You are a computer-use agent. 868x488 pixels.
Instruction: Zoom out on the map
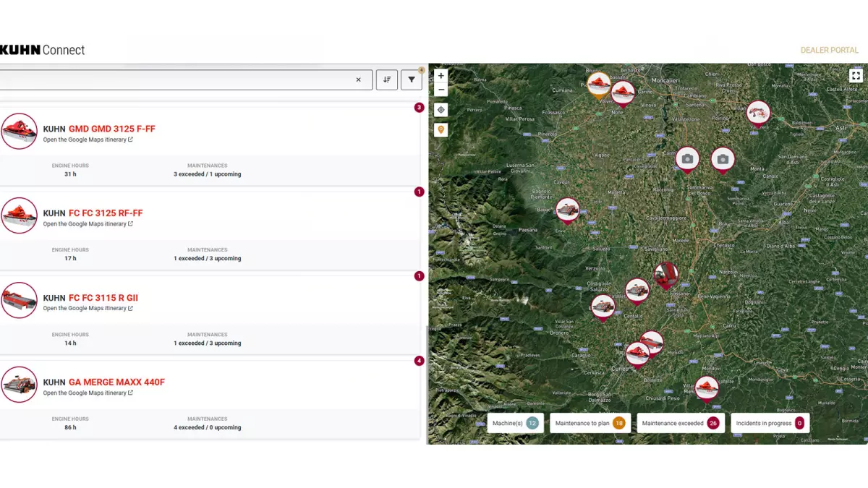click(x=441, y=90)
